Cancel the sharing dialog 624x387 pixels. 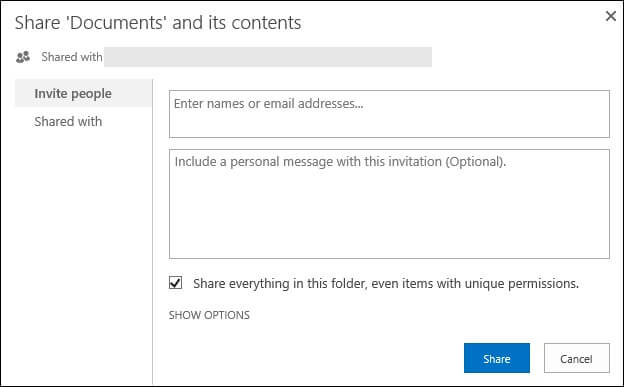point(577,358)
